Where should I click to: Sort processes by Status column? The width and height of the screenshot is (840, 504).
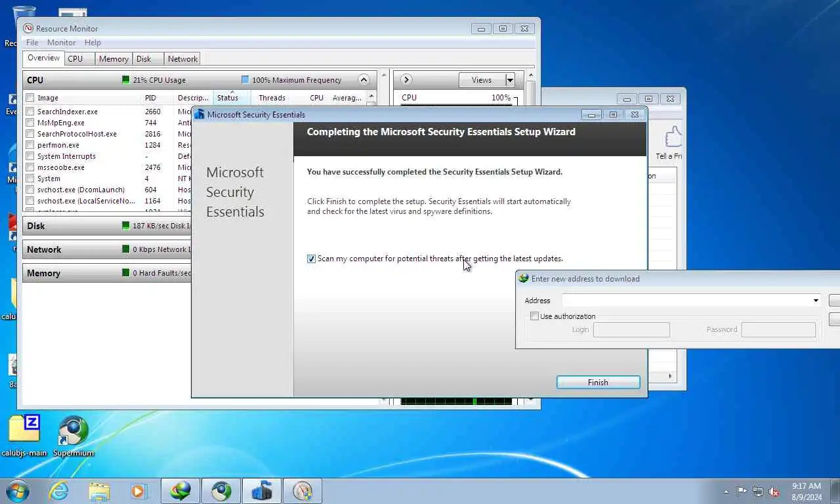click(232, 98)
